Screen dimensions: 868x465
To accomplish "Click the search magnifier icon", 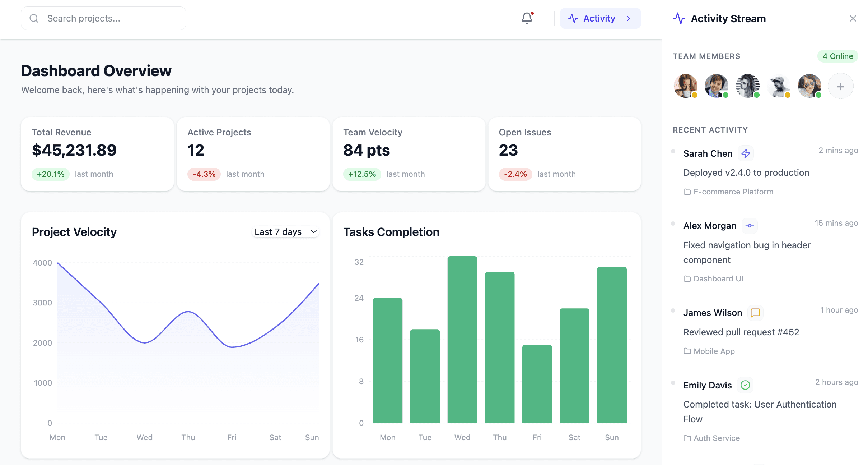I will click(34, 18).
